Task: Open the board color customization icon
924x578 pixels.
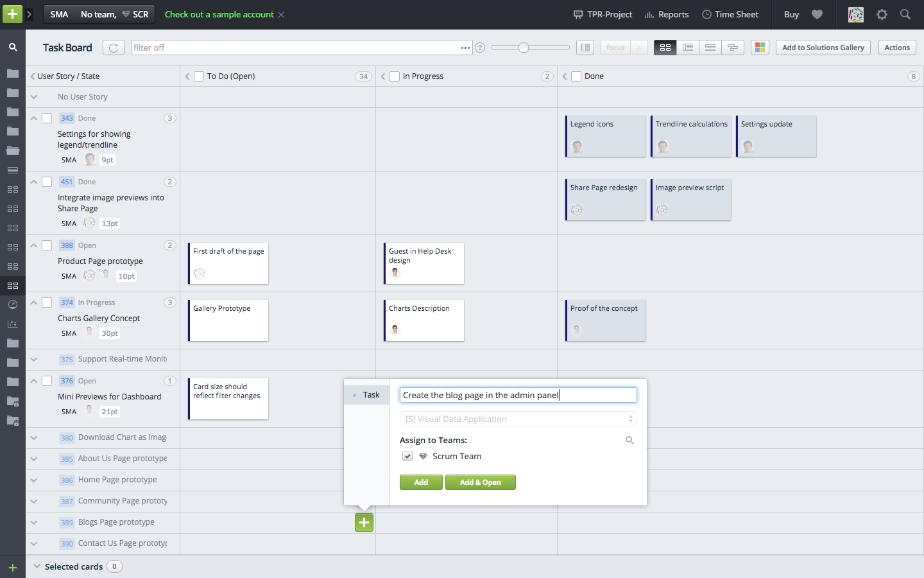Action: (760, 47)
